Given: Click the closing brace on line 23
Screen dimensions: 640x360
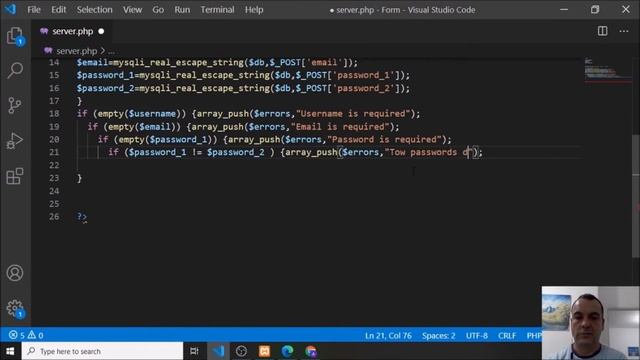Looking at the screenshot, I should click(x=80, y=178).
